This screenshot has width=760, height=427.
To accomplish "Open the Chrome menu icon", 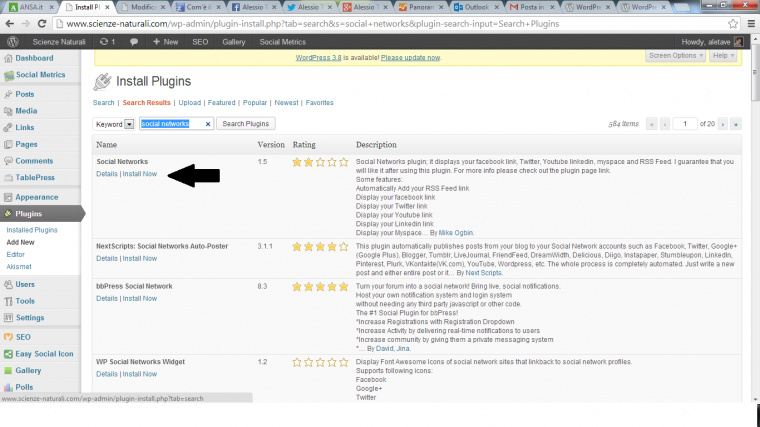I will point(751,24).
